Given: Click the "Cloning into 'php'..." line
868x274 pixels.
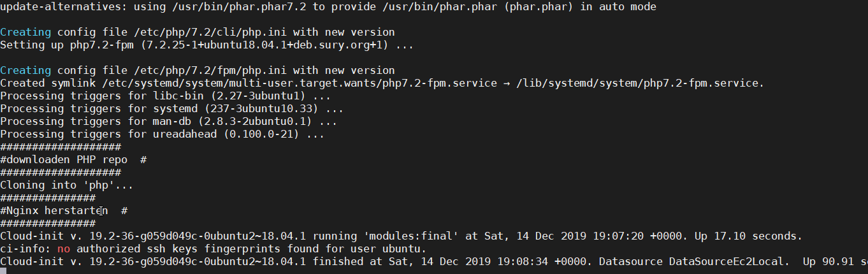Looking at the screenshot, I should click(x=67, y=185).
